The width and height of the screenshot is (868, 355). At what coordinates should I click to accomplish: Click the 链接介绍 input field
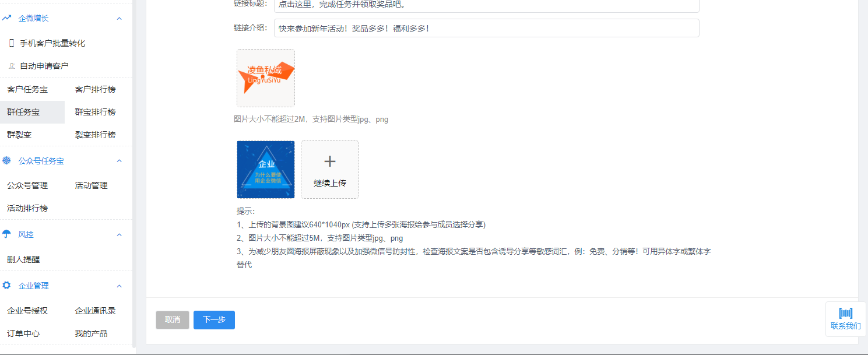pos(486,28)
